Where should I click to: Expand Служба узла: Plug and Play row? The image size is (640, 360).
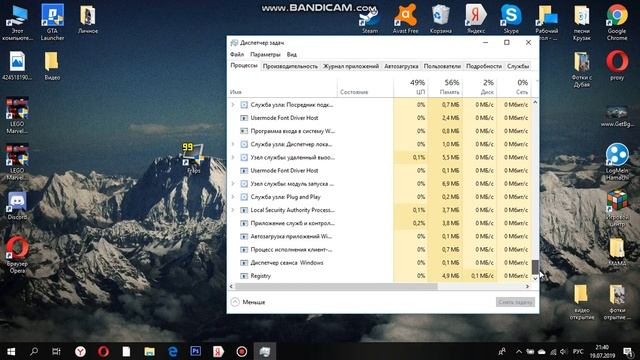tap(233, 197)
